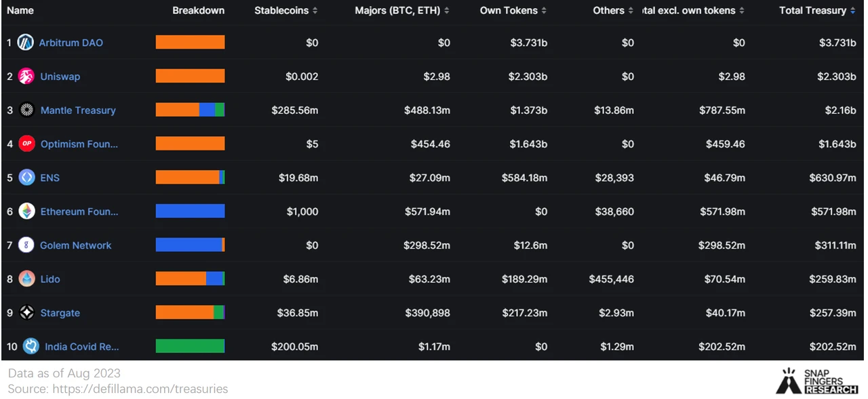Image resolution: width=868 pixels, height=399 pixels.
Task: Click India Covid Relief's green breakdown bar
Action: click(x=190, y=346)
